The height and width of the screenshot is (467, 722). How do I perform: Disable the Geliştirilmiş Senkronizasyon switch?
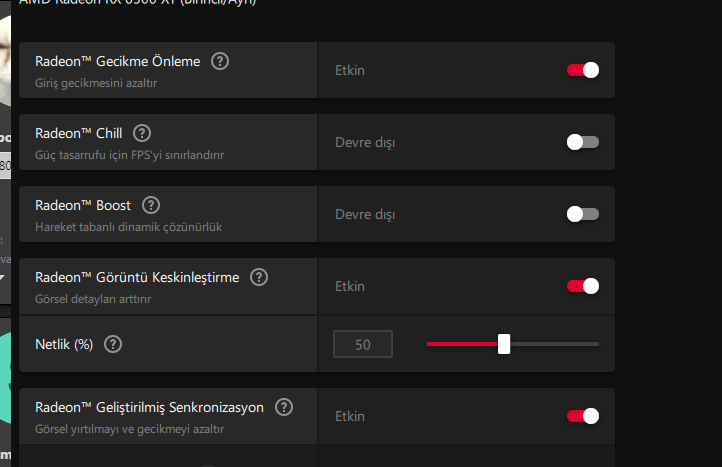(583, 416)
